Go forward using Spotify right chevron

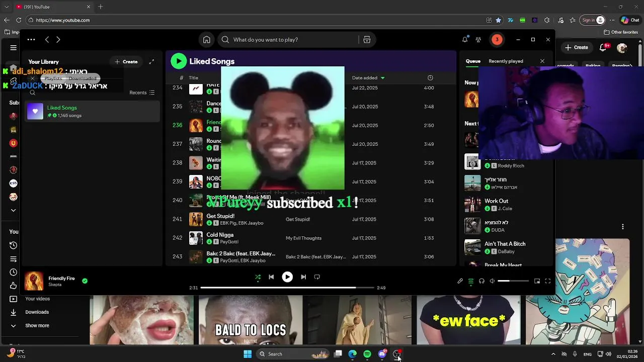pyautogui.click(x=58, y=40)
